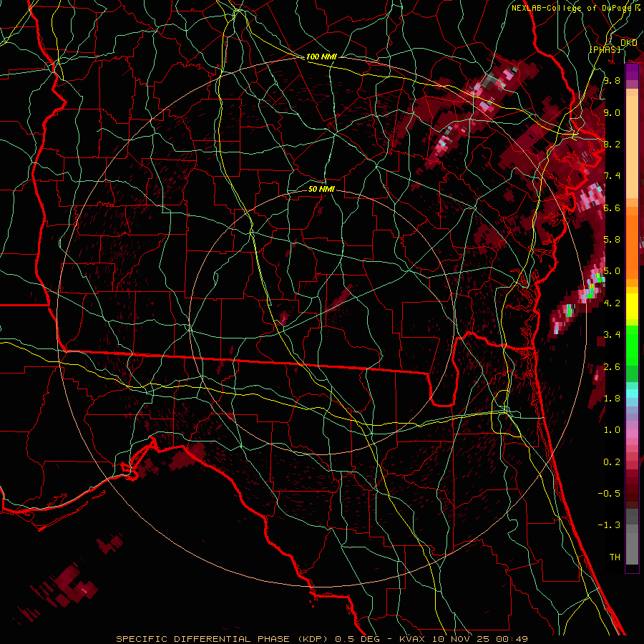Pick the bright green segment of the color bar
Image resolution: width=644 pixels, height=644 pixels.
tap(632, 347)
